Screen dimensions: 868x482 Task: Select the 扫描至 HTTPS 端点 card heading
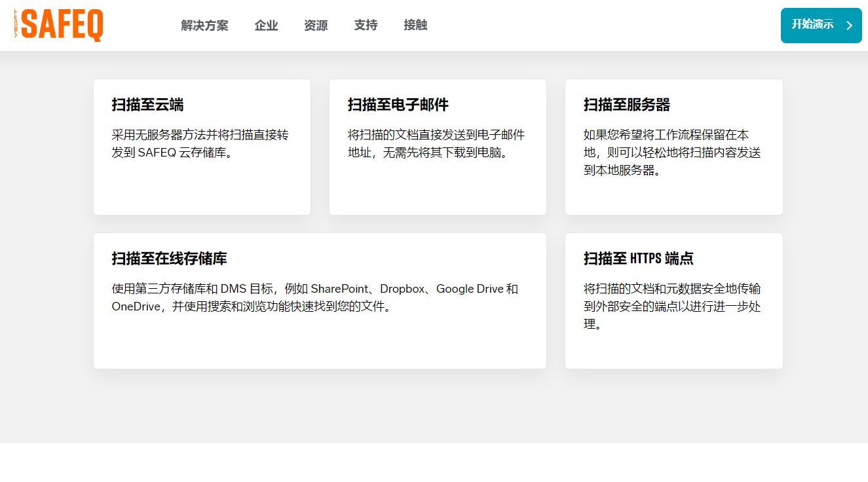pos(639,259)
